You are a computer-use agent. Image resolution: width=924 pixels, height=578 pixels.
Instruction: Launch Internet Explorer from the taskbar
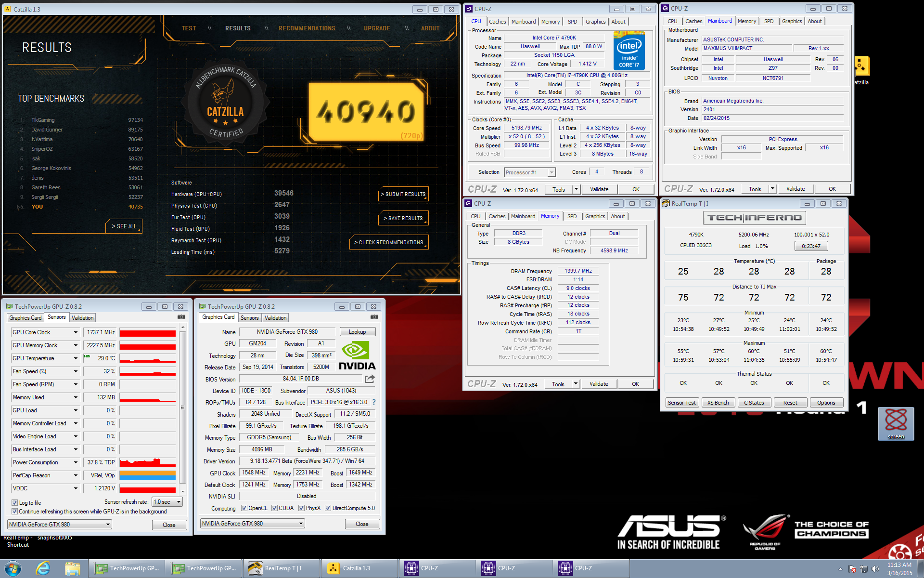coord(43,568)
